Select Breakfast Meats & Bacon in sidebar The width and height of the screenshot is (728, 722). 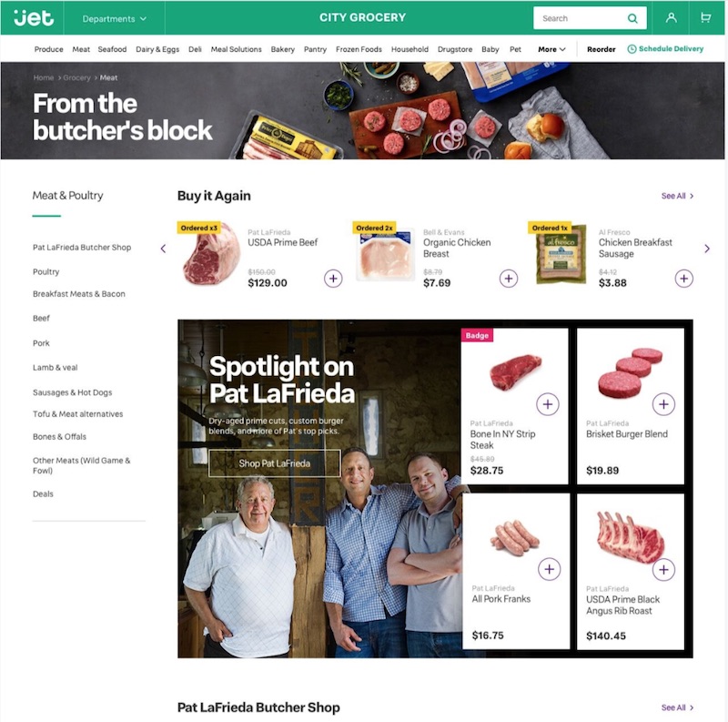(x=79, y=294)
